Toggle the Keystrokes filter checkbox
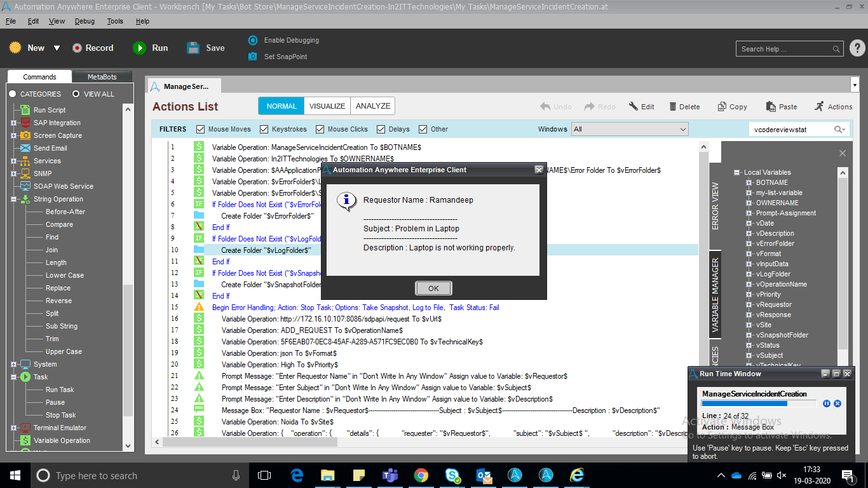This screenshot has height=488, width=868. [264, 129]
